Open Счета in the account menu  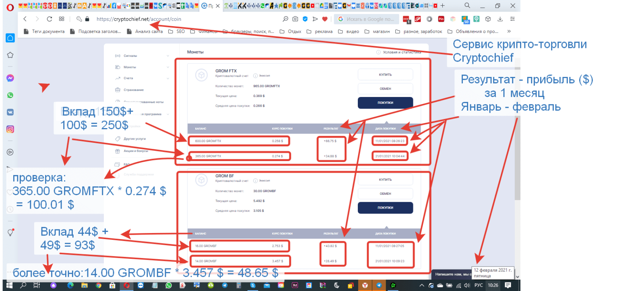click(128, 78)
